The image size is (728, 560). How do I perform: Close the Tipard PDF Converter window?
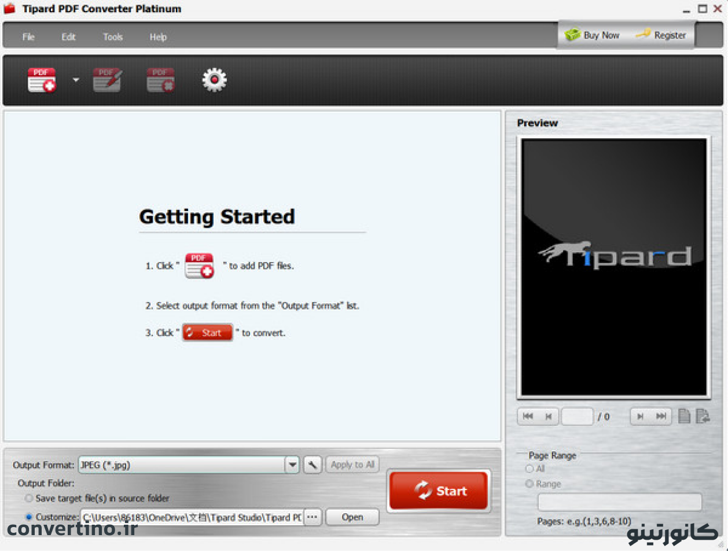coord(718,9)
